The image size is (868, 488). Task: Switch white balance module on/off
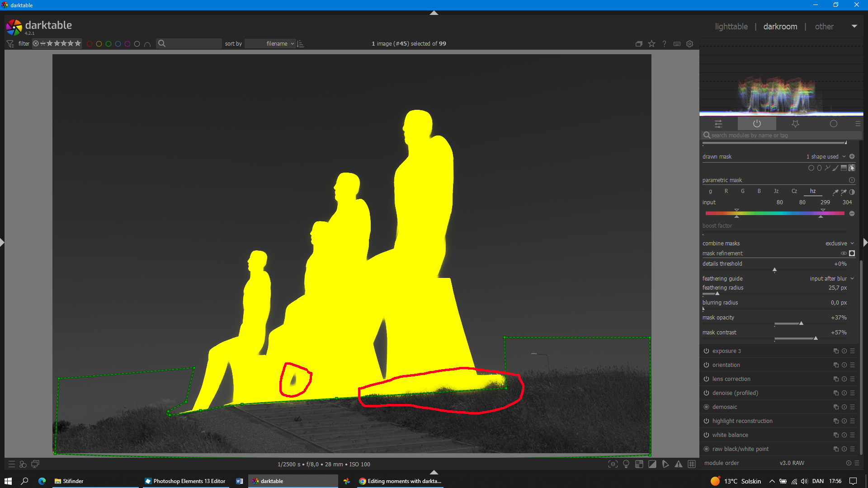706,435
